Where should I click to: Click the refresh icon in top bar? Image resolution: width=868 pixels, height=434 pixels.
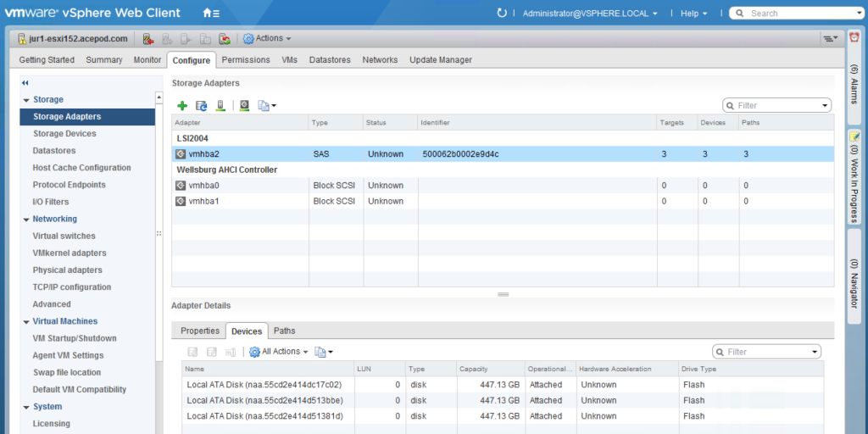click(502, 13)
